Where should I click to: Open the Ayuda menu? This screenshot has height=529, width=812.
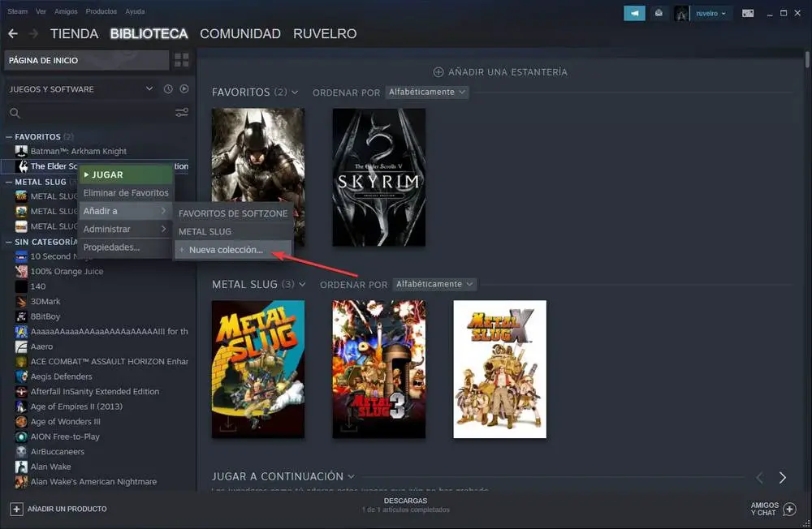[x=135, y=11]
